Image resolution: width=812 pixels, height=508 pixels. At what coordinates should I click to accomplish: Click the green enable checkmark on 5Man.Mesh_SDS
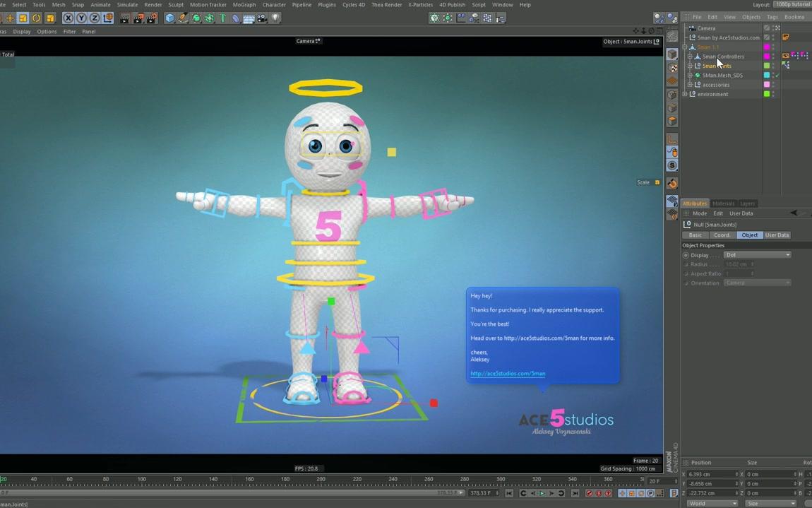(x=777, y=76)
